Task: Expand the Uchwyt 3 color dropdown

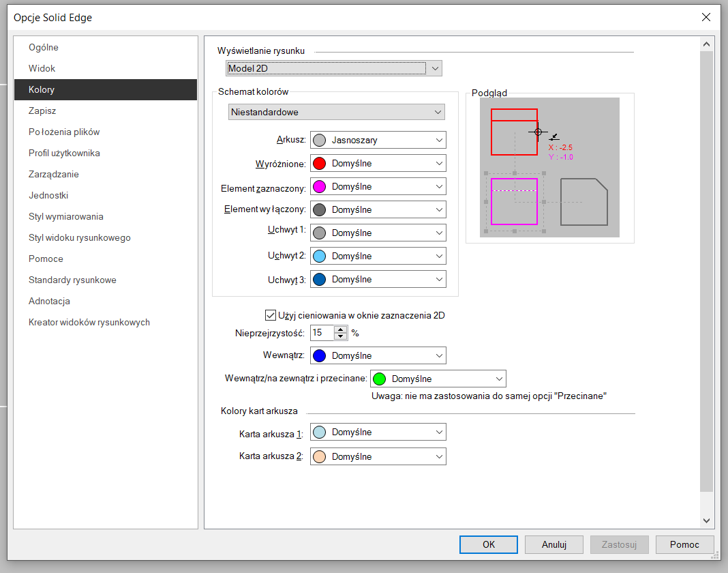Action: 378,279
